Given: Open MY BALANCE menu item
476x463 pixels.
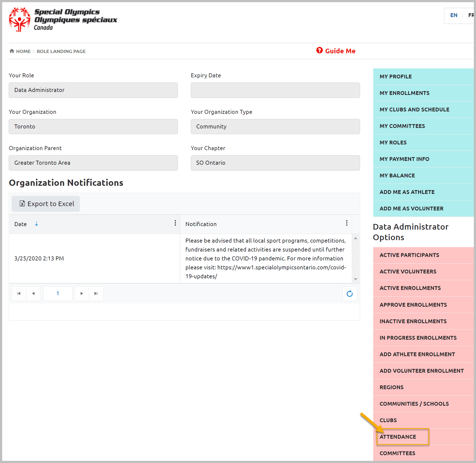Looking at the screenshot, I should coord(423,176).
